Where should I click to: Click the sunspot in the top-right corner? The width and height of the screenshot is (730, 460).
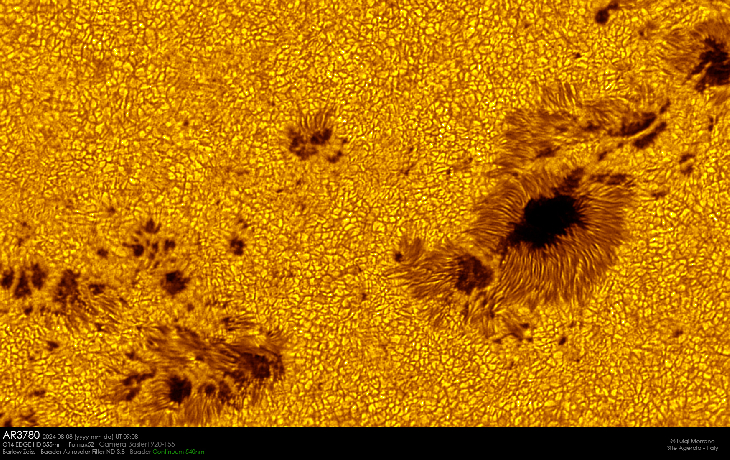pyautogui.click(x=712, y=62)
